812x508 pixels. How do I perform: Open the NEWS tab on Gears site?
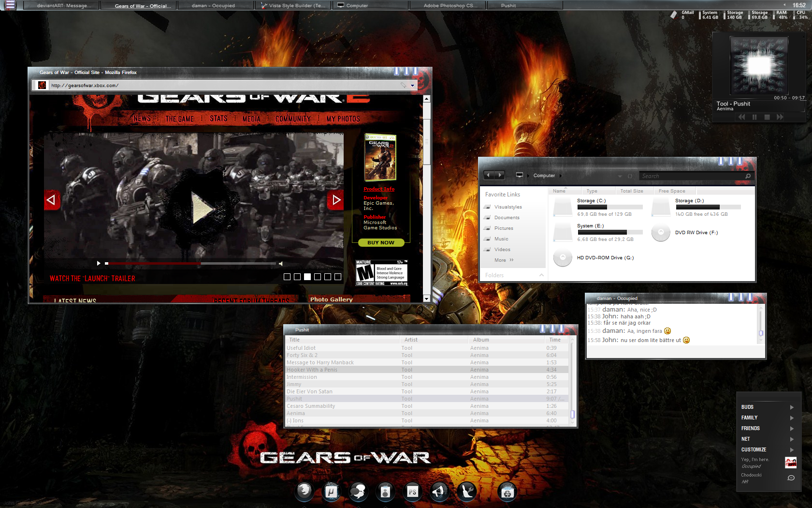pyautogui.click(x=142, y=119)
